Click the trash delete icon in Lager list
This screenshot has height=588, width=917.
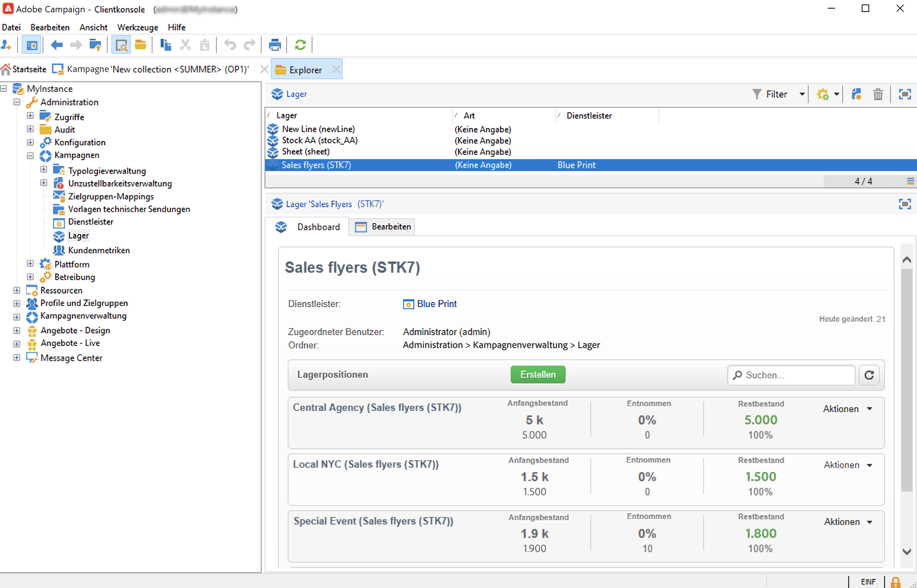coord(878,94)
